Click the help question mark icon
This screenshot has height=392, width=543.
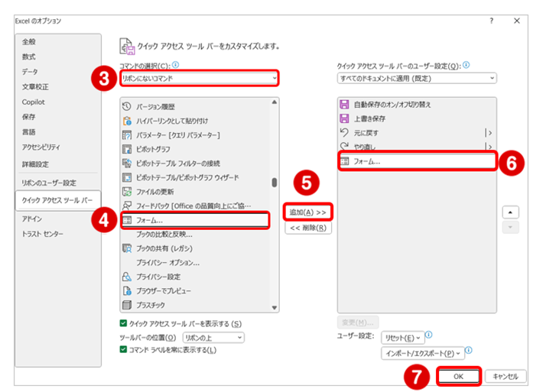click(492, 21)
